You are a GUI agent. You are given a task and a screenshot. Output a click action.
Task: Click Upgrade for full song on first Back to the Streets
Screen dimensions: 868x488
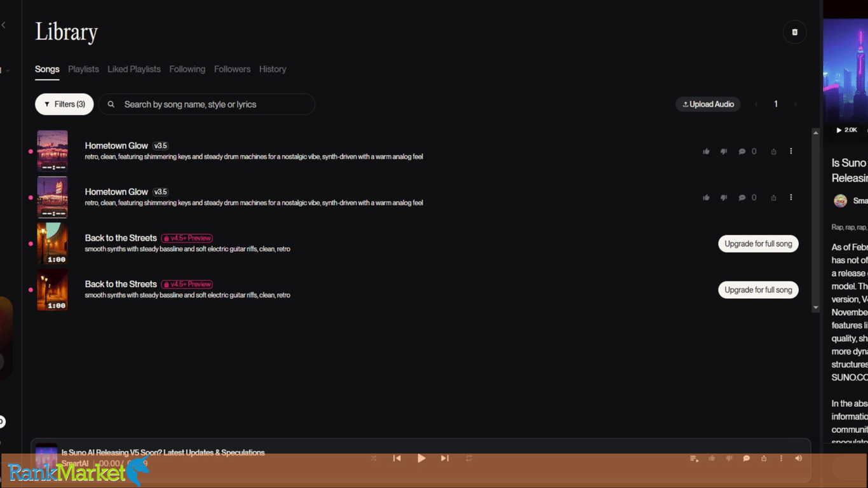click(x=758, y=244)
